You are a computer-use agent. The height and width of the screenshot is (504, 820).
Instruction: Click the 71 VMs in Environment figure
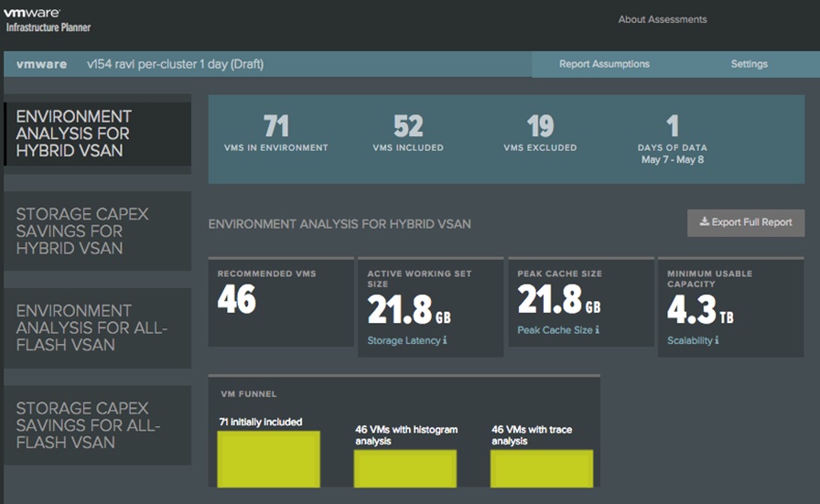[x=276, y=126]
